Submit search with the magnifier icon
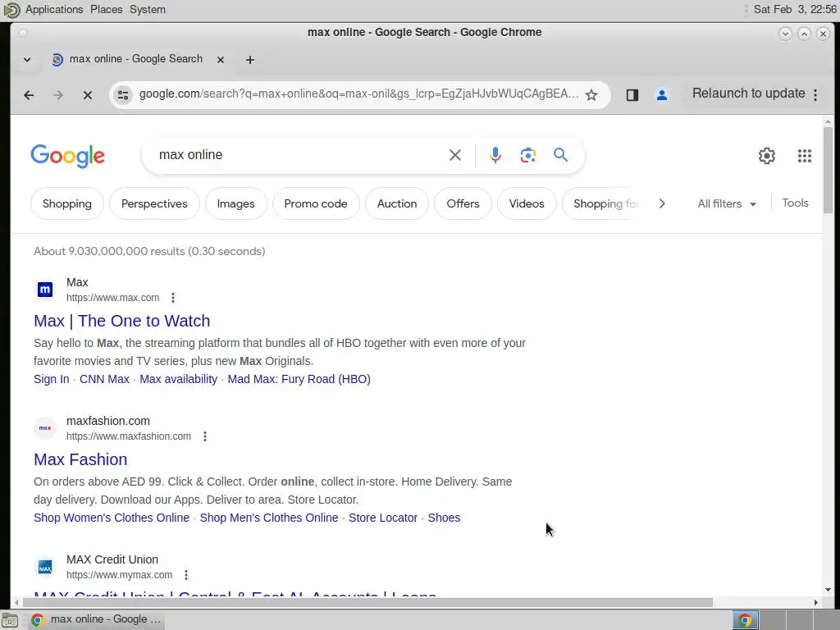 [x=560, y=155]
